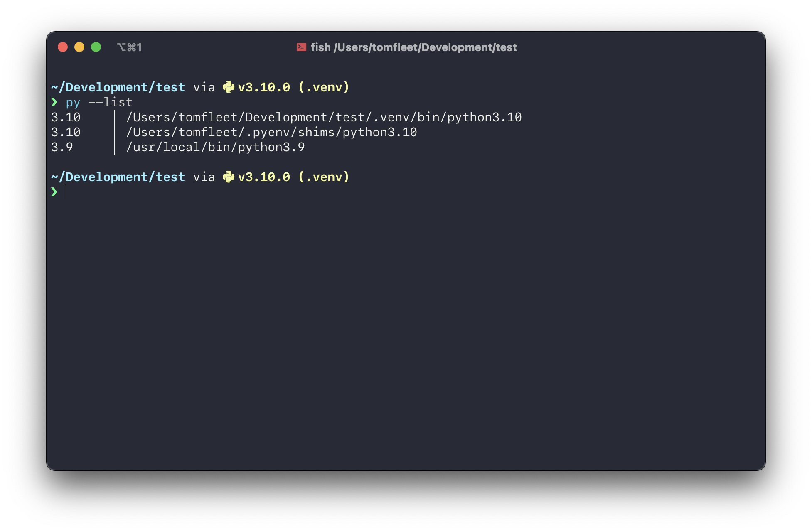This screenshot has width=812, height=532.
Task: Click the chevron on the current empty prompt
Action: coord(55,192)
